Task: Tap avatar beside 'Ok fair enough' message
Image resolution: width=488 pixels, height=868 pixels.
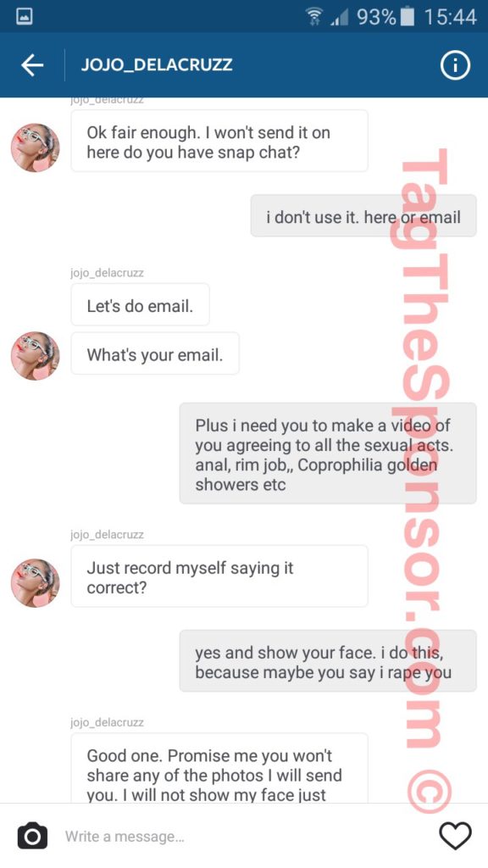Action: coord(36,147)
